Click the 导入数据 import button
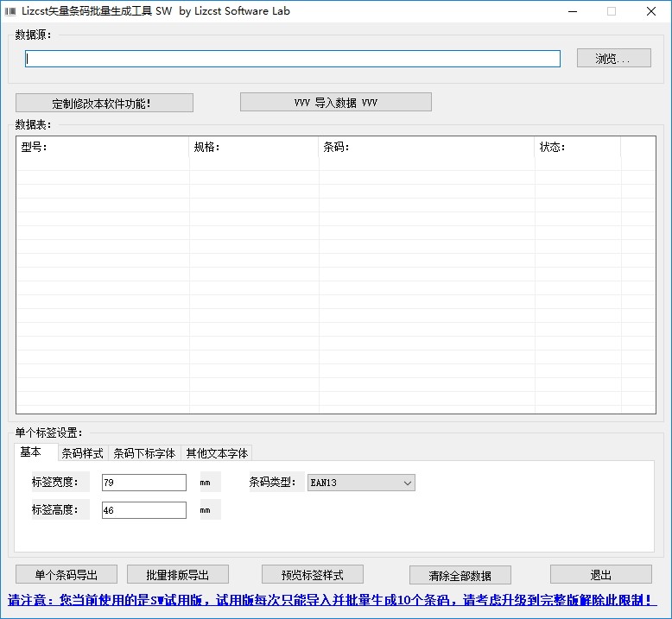Viewport: 672px width, 619px height. point(336,102)
